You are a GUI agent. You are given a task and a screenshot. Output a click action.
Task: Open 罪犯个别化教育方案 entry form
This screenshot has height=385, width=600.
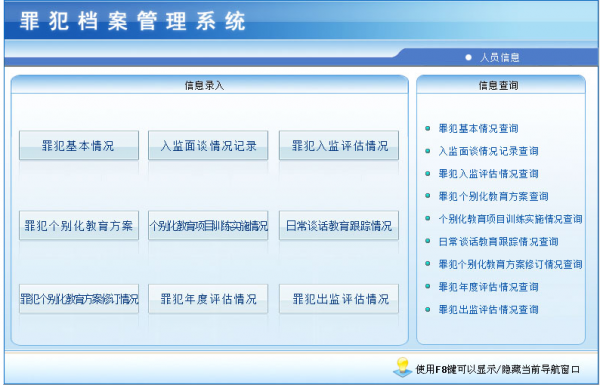(x=79, y=225)
